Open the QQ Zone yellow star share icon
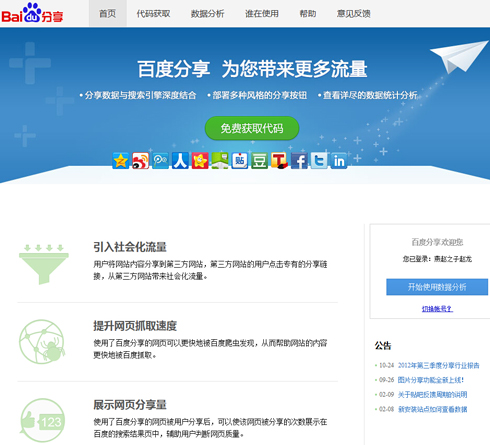 coord(121,161)
